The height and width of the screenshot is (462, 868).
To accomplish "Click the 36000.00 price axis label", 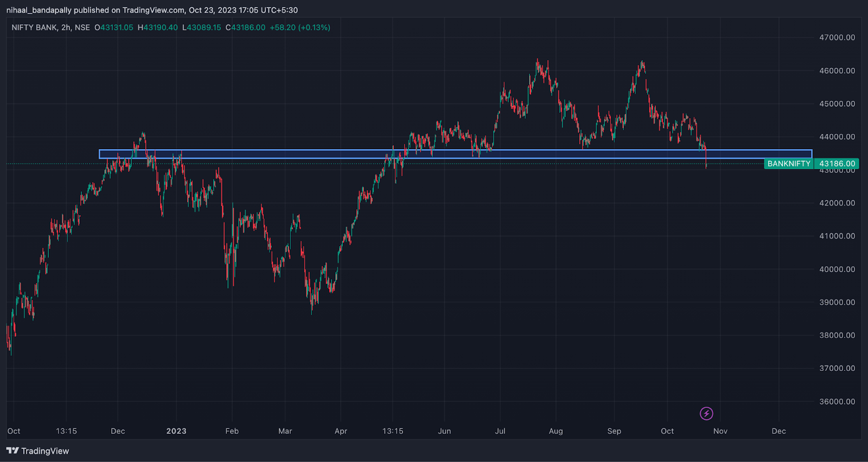I will (x=837, y=402).
